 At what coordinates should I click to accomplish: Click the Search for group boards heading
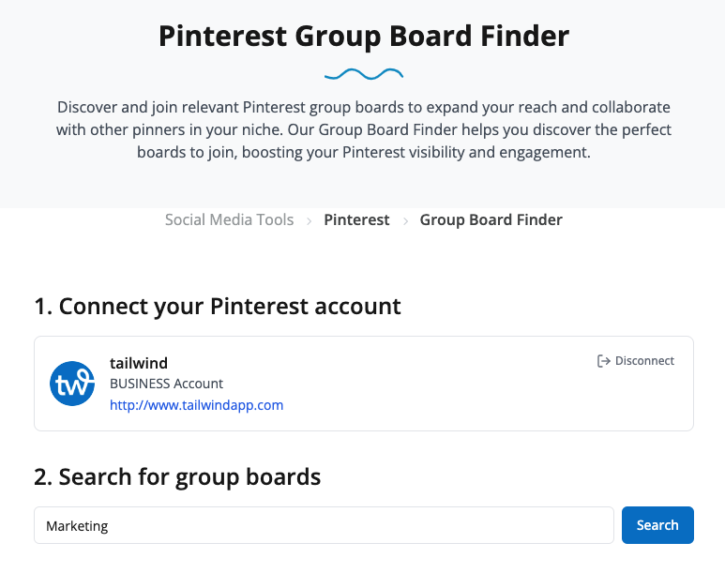pos(177,476)
